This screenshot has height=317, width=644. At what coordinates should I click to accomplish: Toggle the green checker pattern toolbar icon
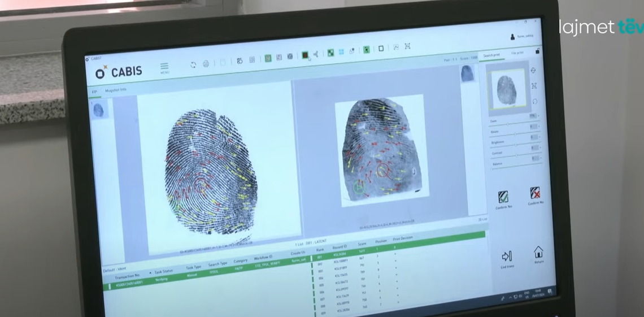pyautogui.click(x=330, y=53)
